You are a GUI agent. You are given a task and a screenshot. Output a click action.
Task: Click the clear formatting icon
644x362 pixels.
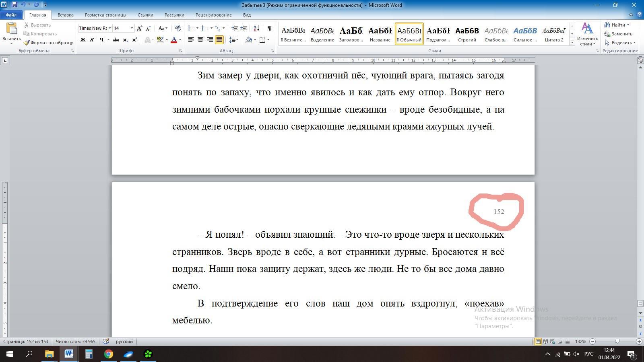tap(178, 28)
